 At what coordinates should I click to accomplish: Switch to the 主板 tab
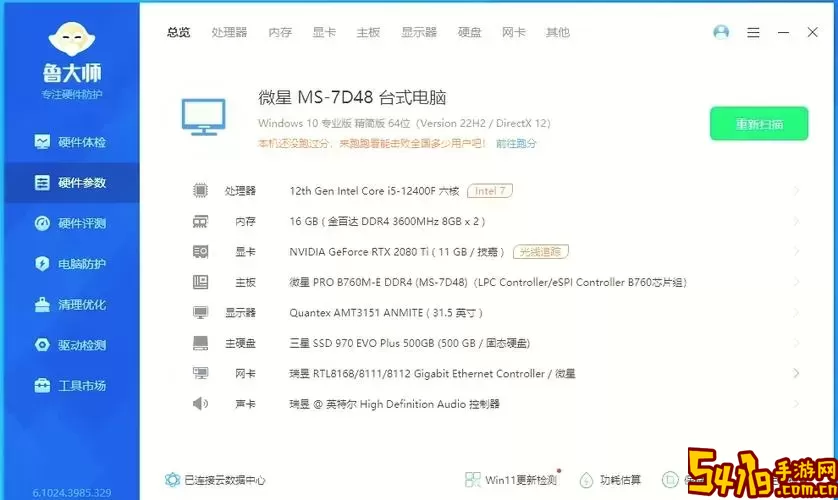coord(368,33)
